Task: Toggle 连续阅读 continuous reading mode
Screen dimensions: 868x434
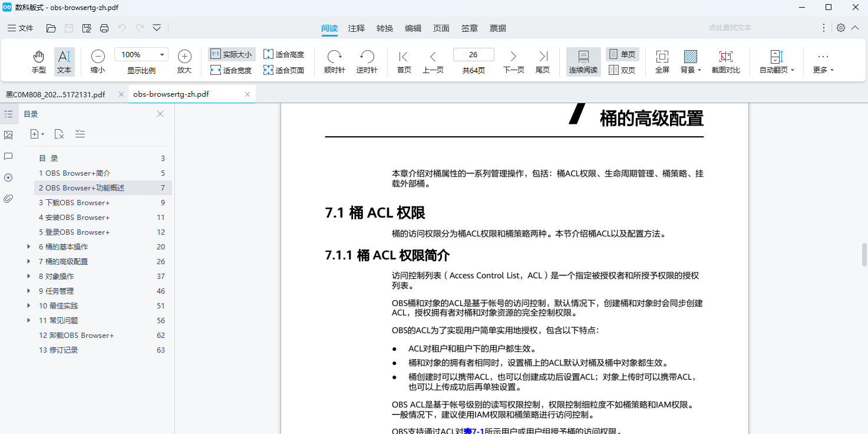Action: coord(583,62)
